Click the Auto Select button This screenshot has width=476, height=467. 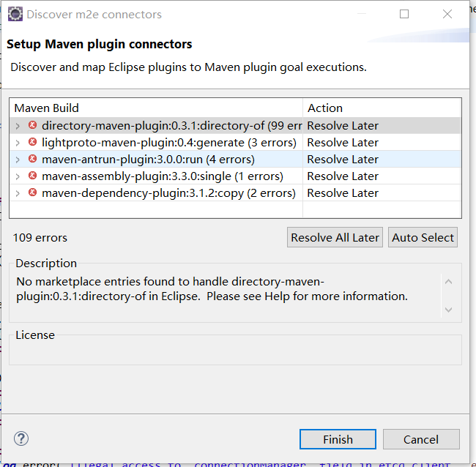[423, 237]
